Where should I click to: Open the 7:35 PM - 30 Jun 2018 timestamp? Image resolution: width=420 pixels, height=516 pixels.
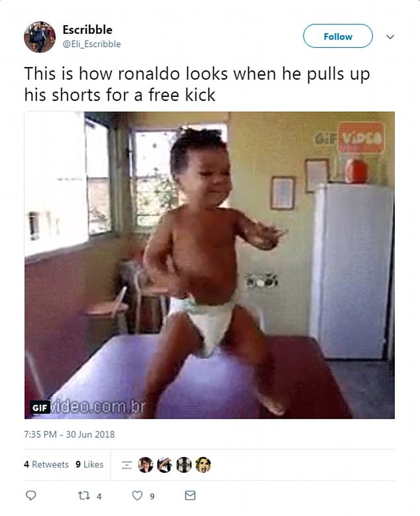pyautogui.click(x=70, y=434)
